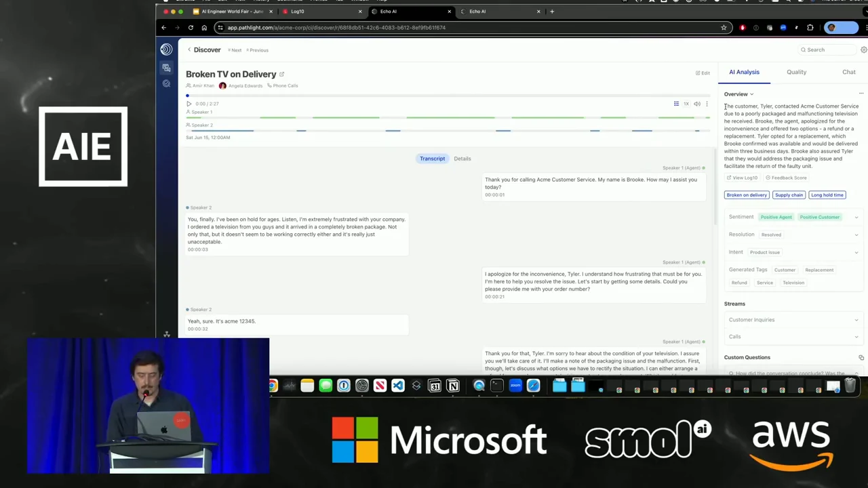
Task: Click the Angela Edwards avatar
Action: (222, 86)
